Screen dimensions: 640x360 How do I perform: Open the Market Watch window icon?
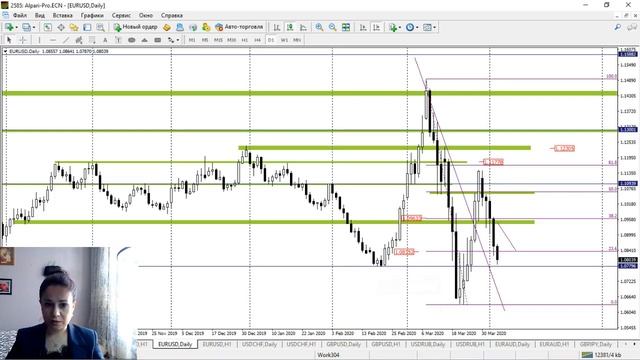pos(48,27)
